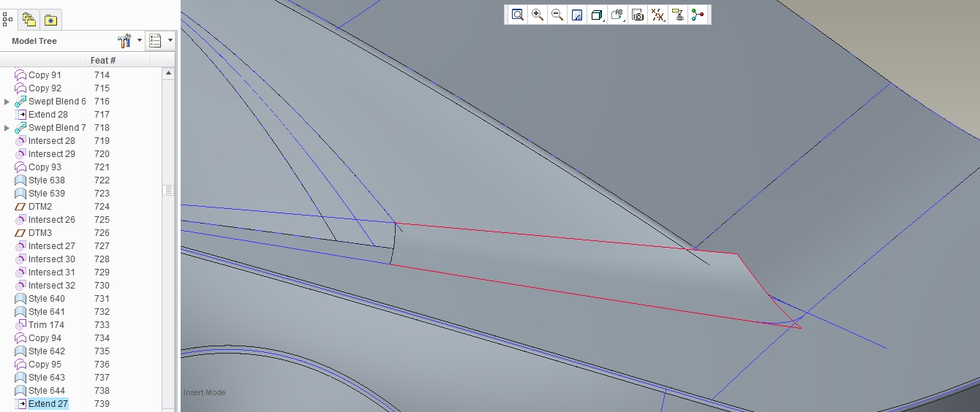The image size is (980, 412).
Task: Expand the Swept Blend 7 feature
Action: coord(7,128)
